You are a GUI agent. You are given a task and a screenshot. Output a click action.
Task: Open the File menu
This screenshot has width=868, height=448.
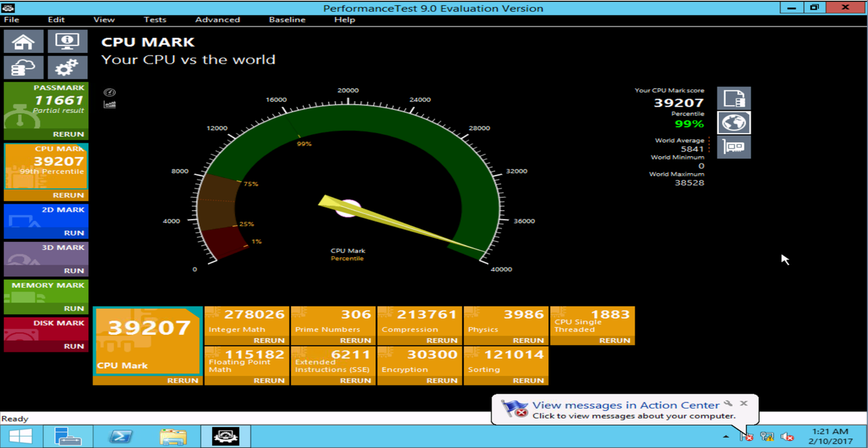pyautogui.click(x=12, y=20)
